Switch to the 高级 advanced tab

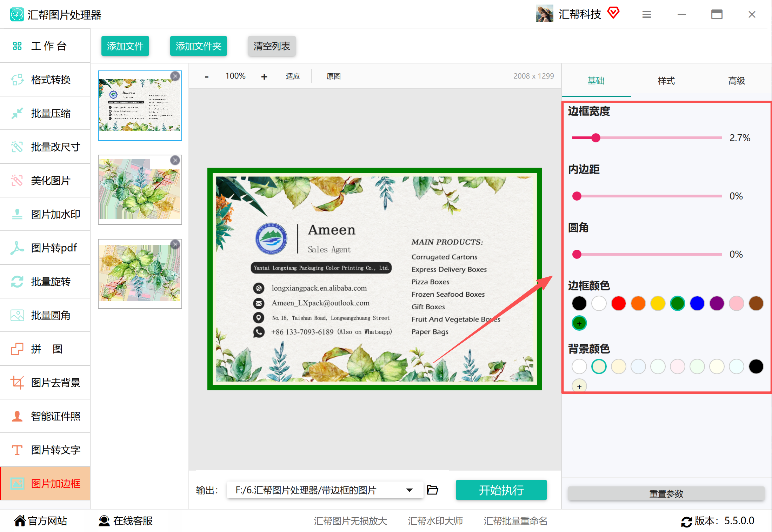pos(736,81)
